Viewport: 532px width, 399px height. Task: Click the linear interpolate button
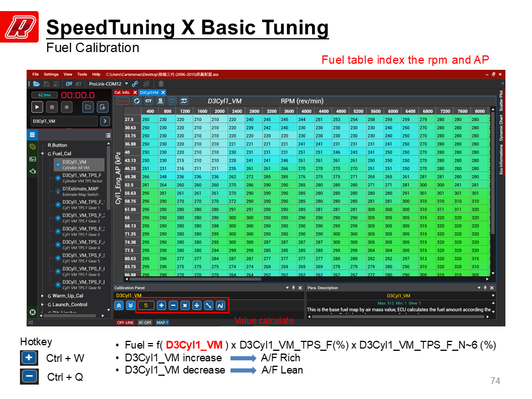click(x=208, y=305)
